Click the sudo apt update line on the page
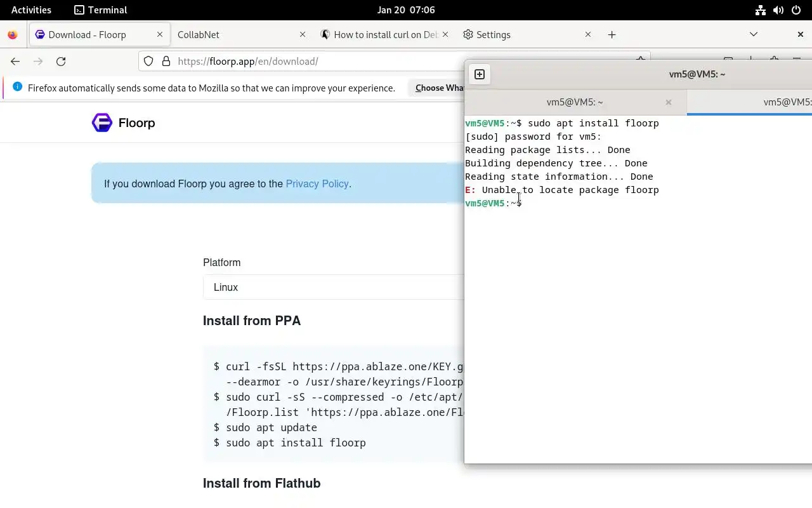This screenshot has height=508, width=812. (x=265, y=427)
